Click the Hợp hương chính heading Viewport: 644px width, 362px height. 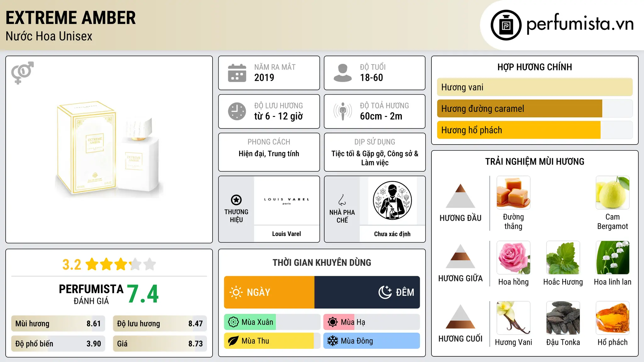(x=535, y=67)
